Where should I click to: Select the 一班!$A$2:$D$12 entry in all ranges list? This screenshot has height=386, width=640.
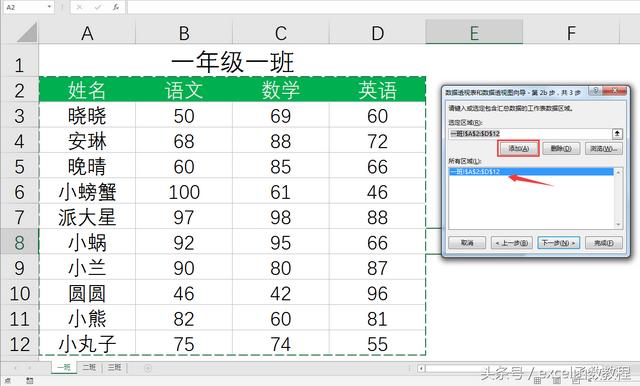[x=531, y=172]
